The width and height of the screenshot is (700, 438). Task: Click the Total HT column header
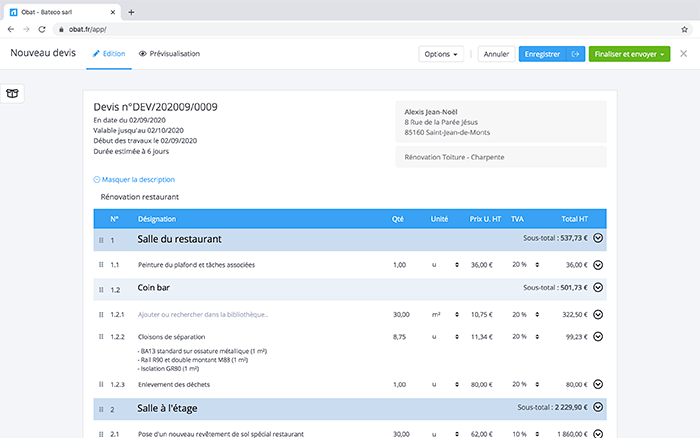(575, 219)
